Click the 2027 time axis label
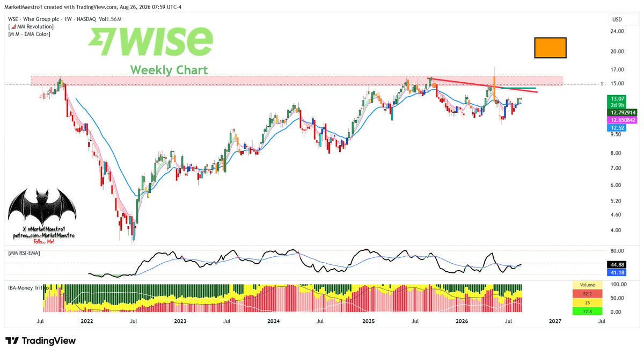This screenshot has width=644, height=354. tap(555, 322)
